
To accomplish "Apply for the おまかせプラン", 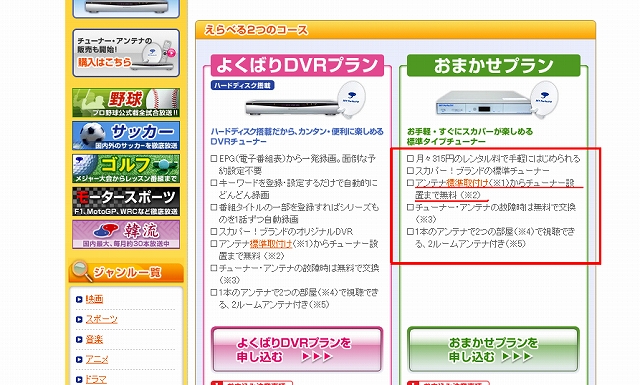I will 493,349.
